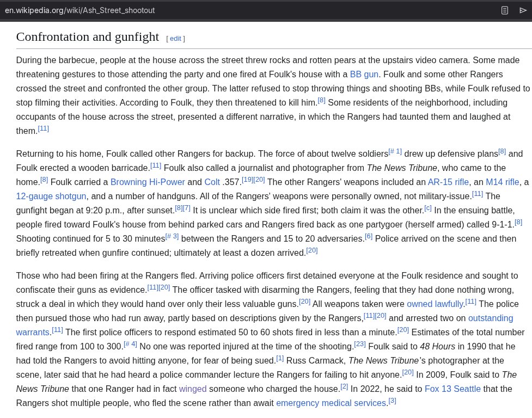Follow the Fox 13 Seattle link
The width and height of the screenshot is (532, 418).
(x=452, y=389)
